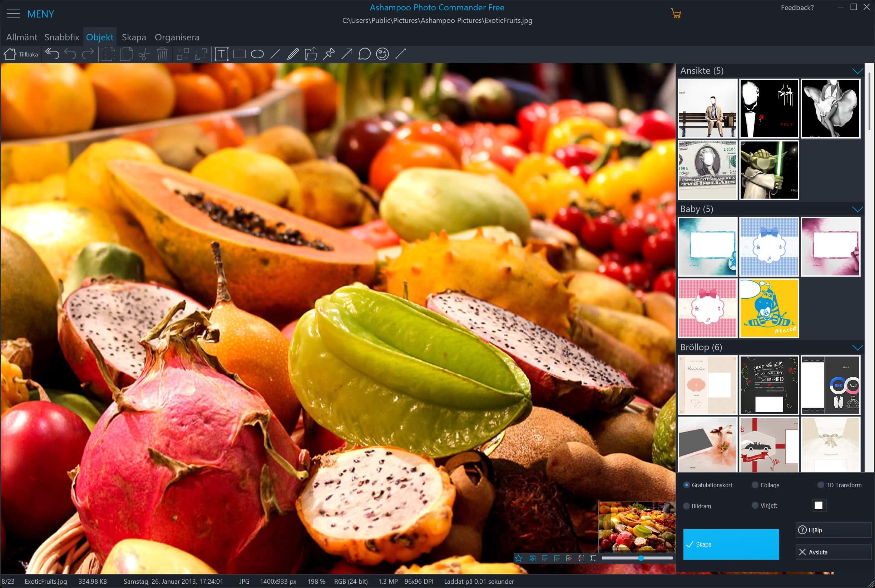Screen dimensions: 875x588
Task: Click the shopping cart icon
Action: [676, 14]
